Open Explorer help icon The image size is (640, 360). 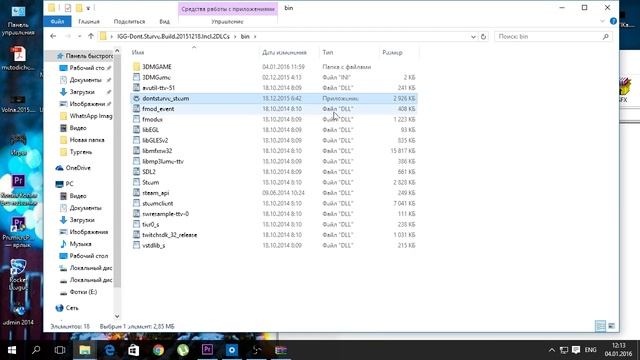click(613, 21)
